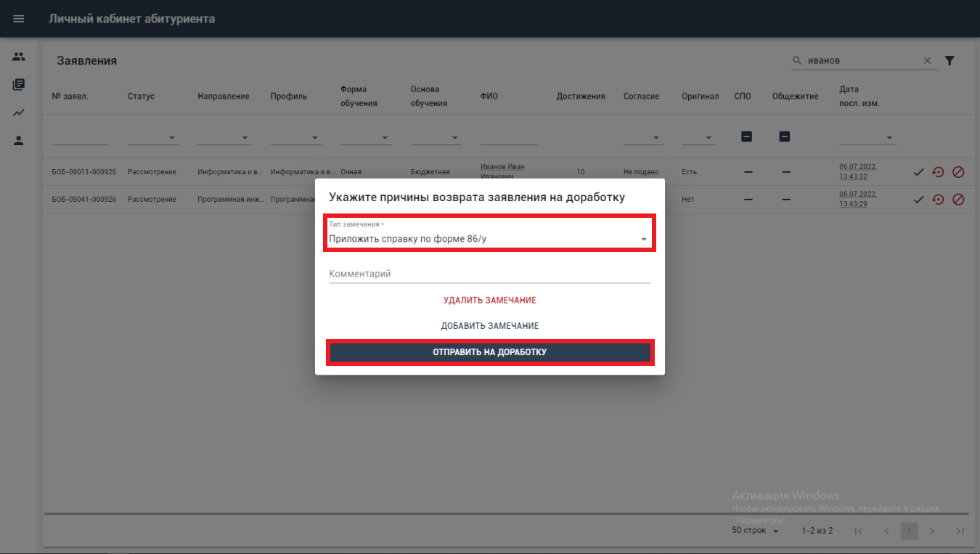
Task: Go to the previous page
Action: coord(886,531)
